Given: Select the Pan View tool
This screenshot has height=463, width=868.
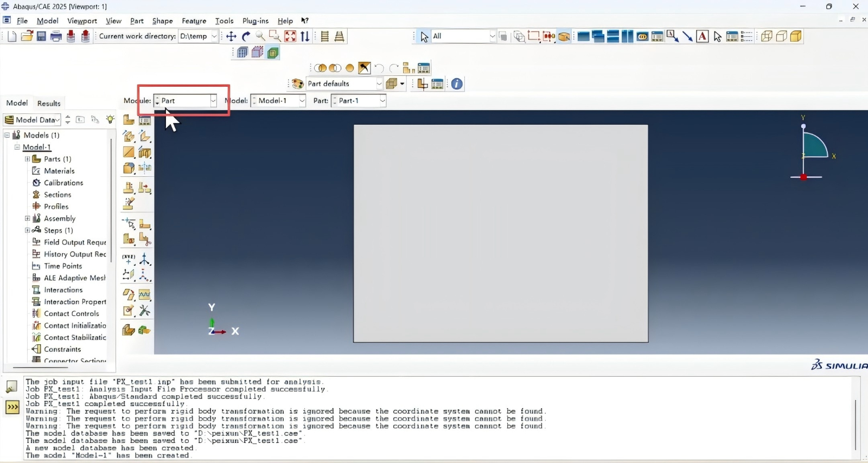Looking at the screenshot, I should click(x=231, y=36).
